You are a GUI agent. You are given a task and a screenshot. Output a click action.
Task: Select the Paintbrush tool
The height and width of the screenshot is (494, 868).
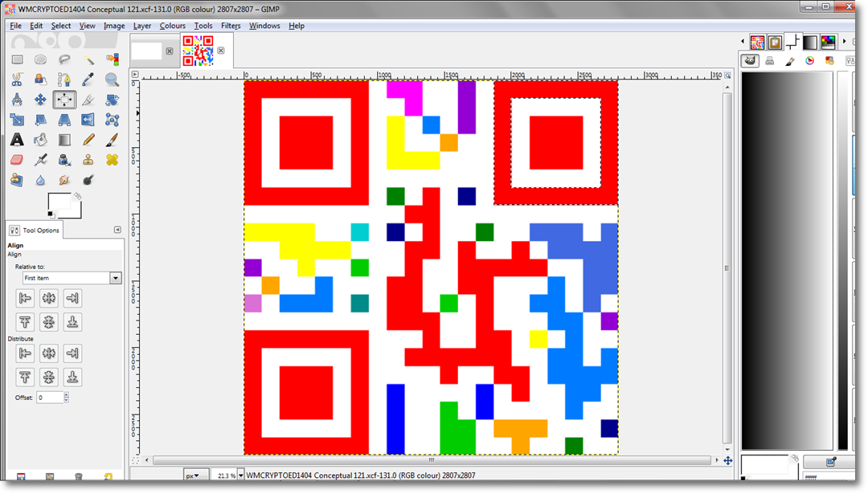coord(112,140)
